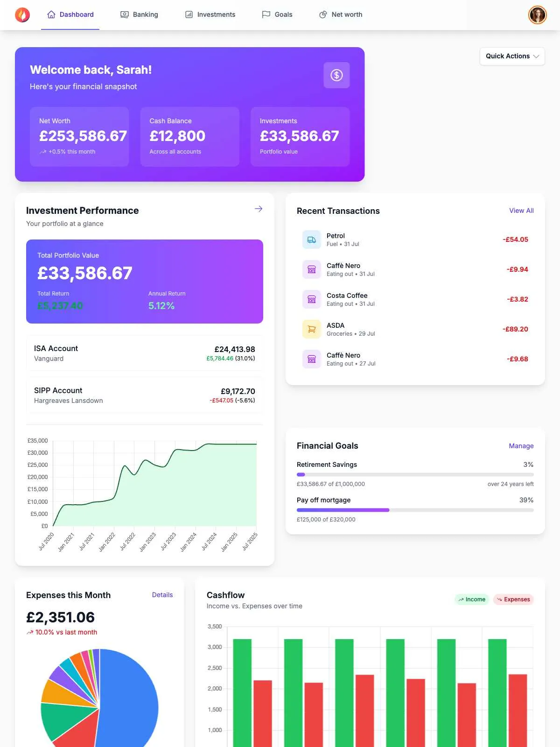Click the Petrol fuel truck icon
Image resolution: width=560 pixels, height=747 pixels.
coord(312,240)
